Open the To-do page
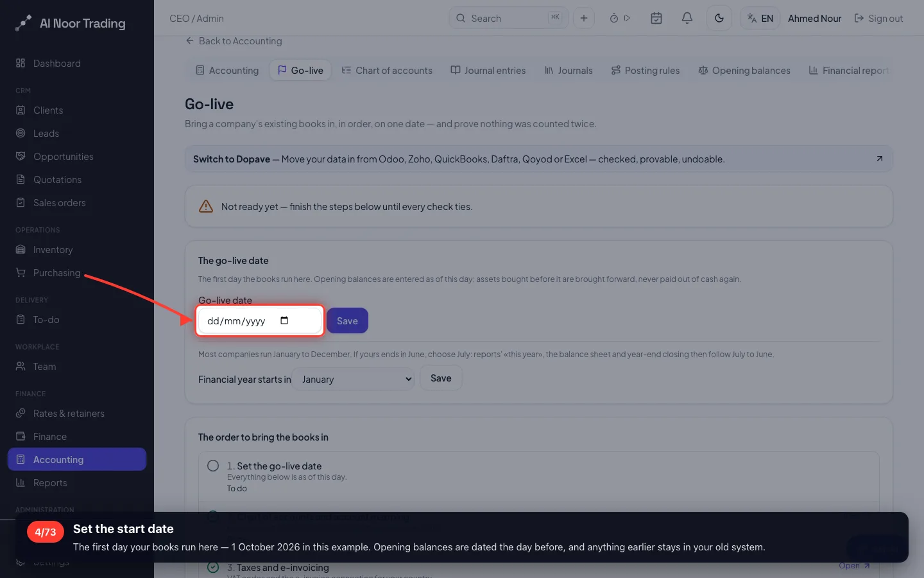924x578 pixels. 77,319
